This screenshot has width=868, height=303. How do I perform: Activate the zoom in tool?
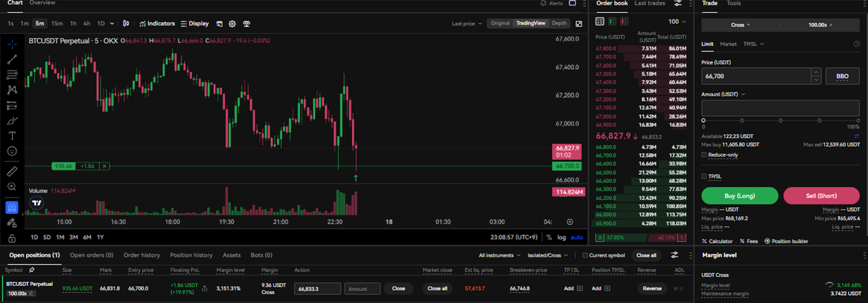12,187
